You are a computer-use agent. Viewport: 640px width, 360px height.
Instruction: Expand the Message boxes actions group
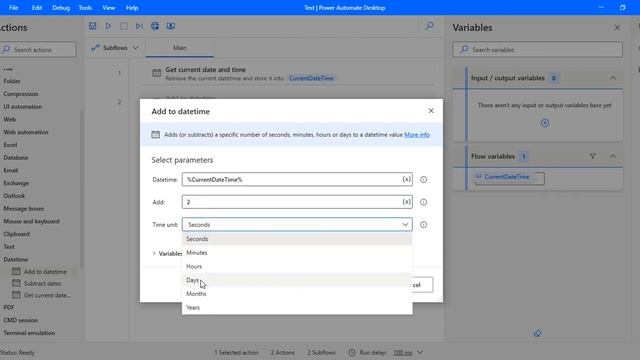click(x=23, y=208)
